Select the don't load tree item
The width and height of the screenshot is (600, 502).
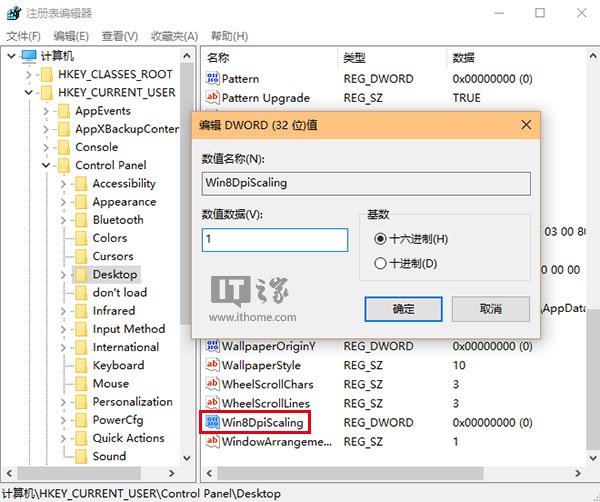[x=120, y=293]
